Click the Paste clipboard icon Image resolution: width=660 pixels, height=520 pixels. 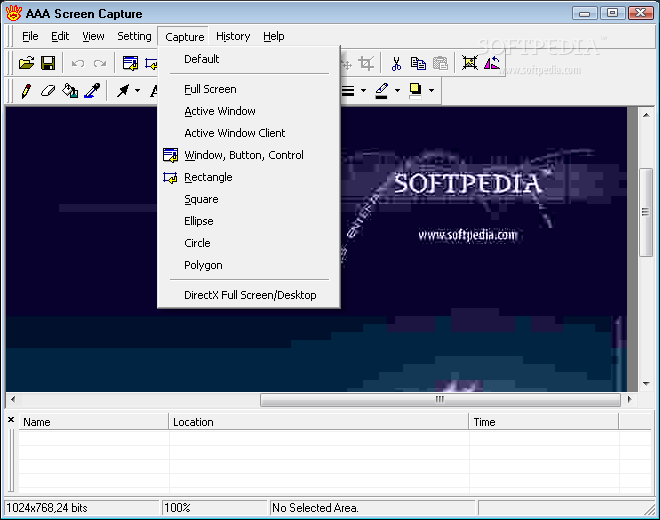coord(440,64)
